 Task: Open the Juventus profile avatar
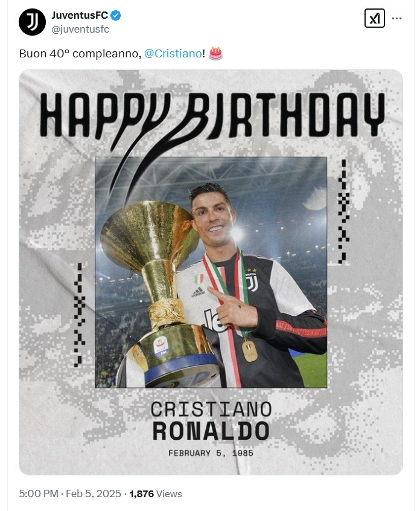(32, 22)
